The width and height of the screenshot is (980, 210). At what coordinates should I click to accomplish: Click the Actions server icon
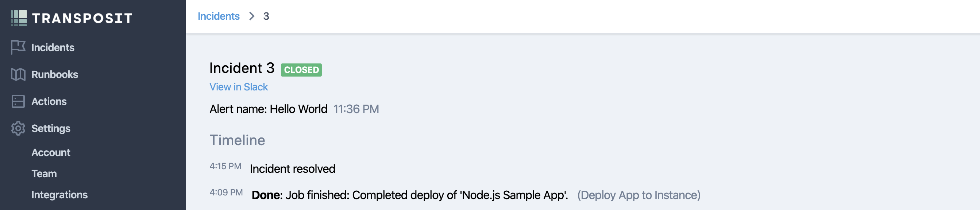(18, 101)
